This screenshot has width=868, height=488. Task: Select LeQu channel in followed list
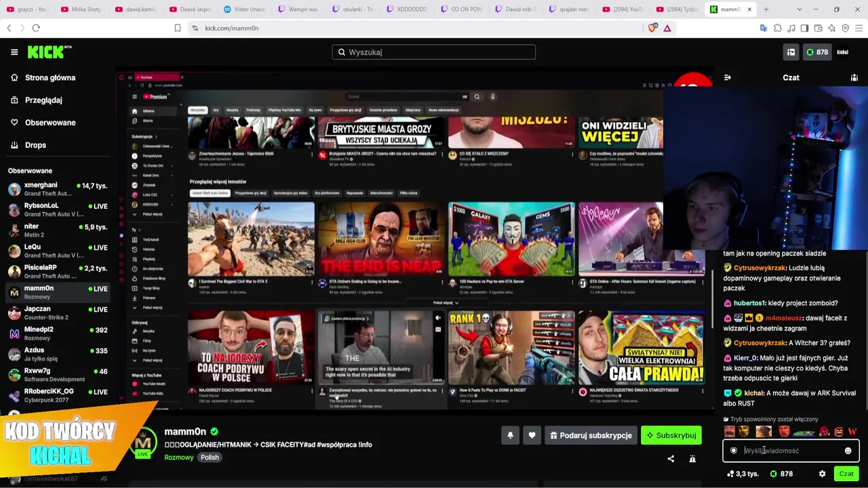click(58, 251)
